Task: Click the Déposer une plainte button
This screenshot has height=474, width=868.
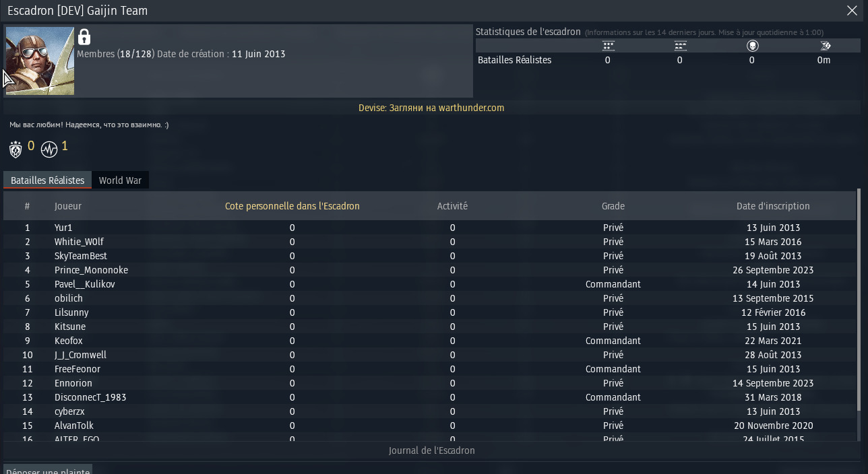Action: coord(48,470)
